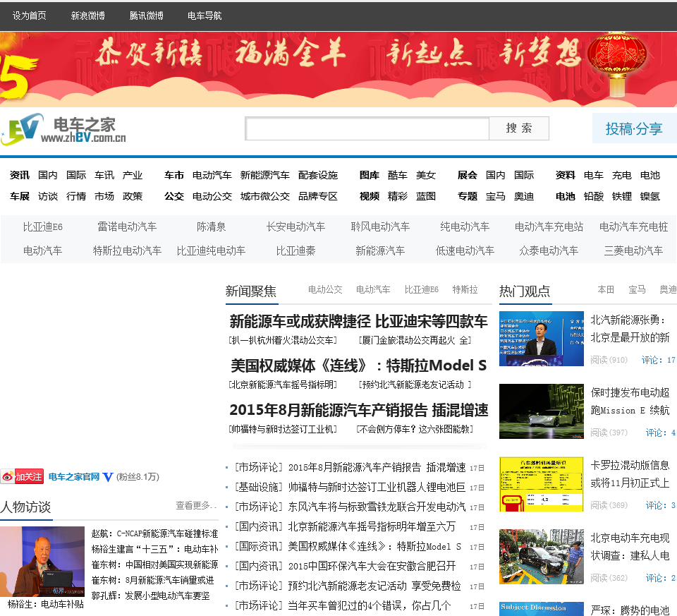Image resolution: width=677 pixels, height=616 pixels.
Task: Open 铅酸 battery link
Action: click(x=593, y=196)
